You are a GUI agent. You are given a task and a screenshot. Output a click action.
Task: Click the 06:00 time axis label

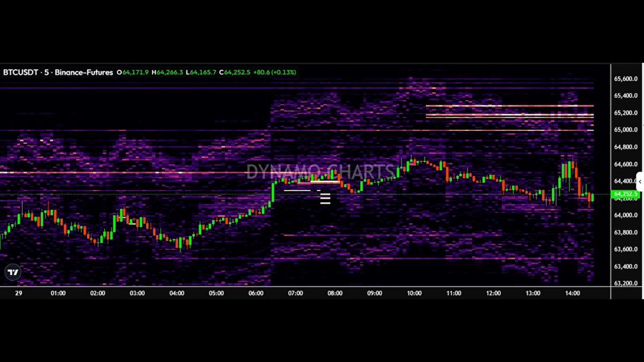point(256,293)
